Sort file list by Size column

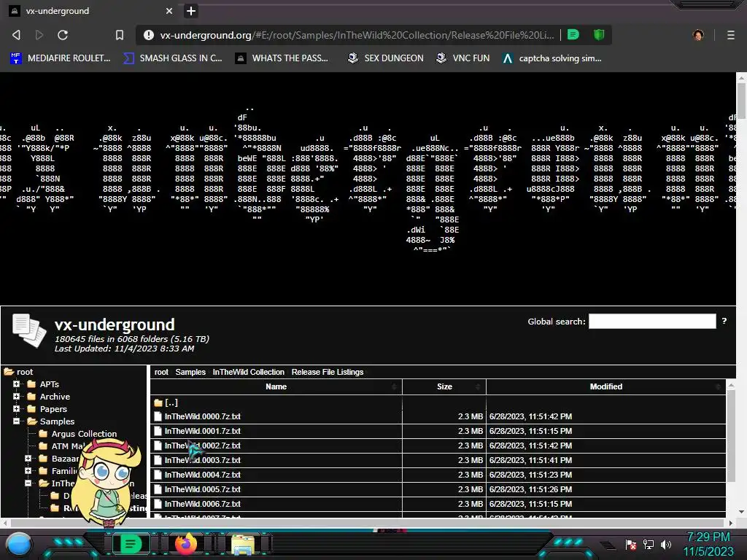coord(444,386)
